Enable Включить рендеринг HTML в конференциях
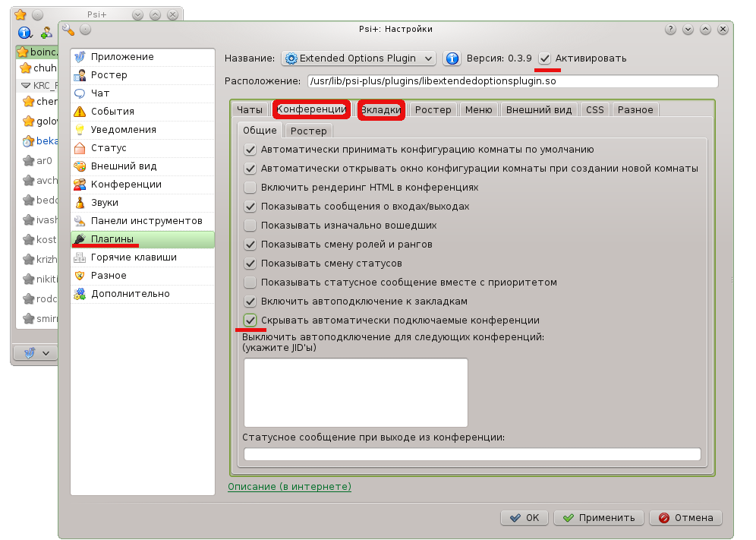This screenshot has width=756, height=540. click(x=250, y=187)
